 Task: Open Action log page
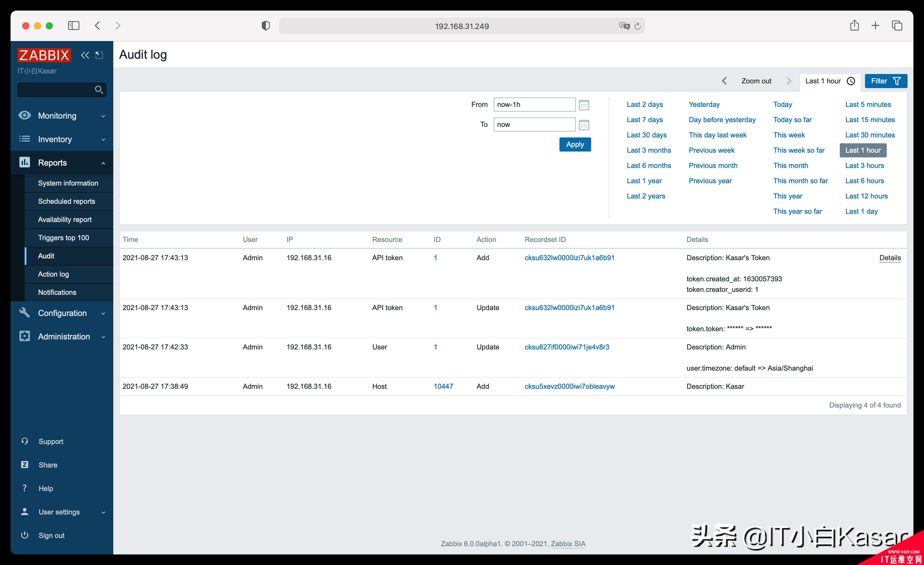coord(69,274)
